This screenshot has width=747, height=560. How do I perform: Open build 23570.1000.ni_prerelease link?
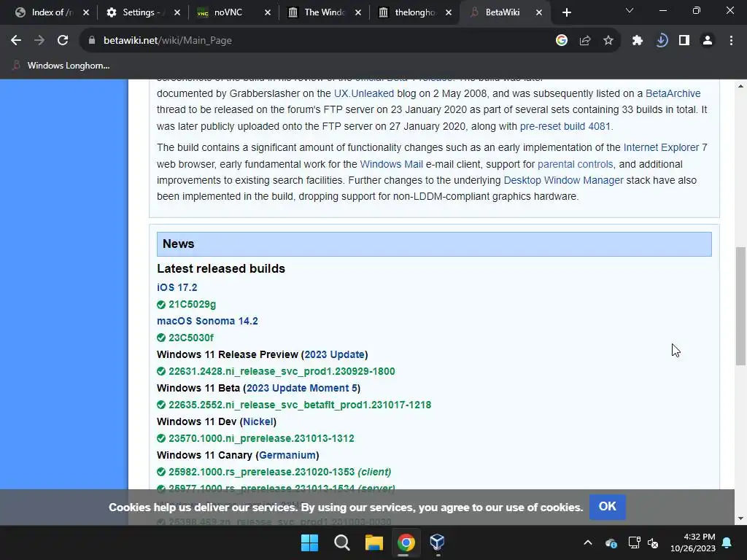click(261, 438)
